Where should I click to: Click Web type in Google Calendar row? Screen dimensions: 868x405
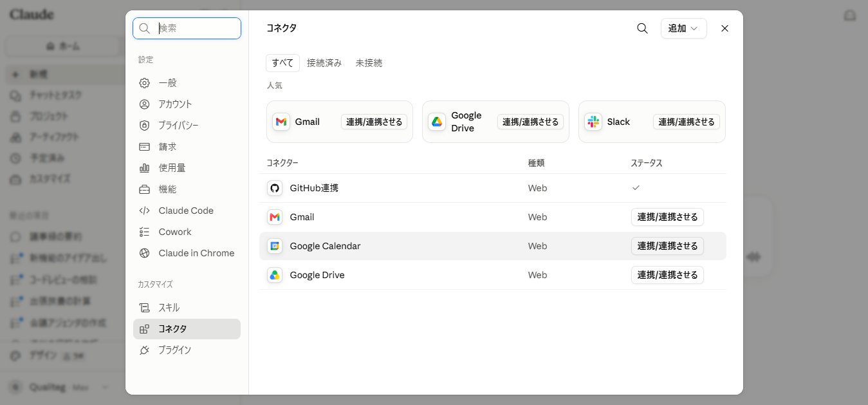coord(537,246)
